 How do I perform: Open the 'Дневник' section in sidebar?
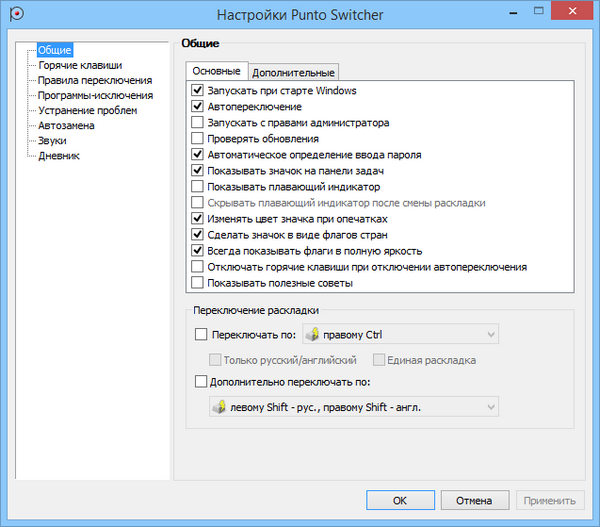pyautogui.click(x=59, y=156)
